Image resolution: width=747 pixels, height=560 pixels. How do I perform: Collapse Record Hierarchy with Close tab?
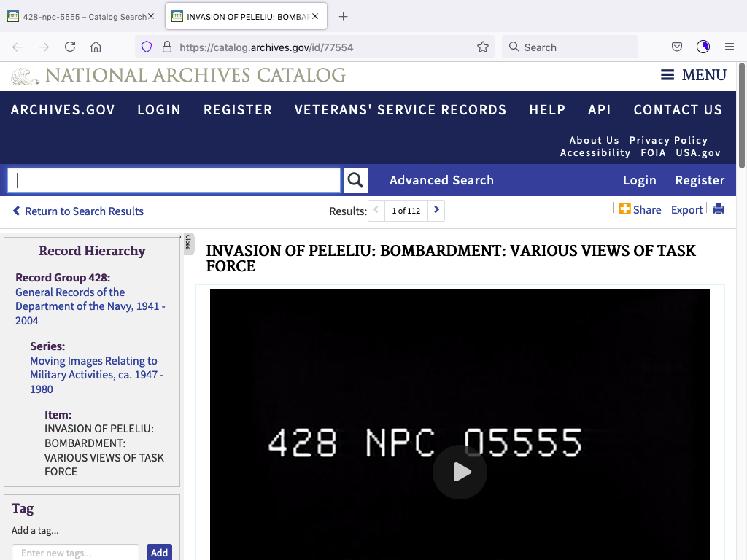[x=187, y=243]
